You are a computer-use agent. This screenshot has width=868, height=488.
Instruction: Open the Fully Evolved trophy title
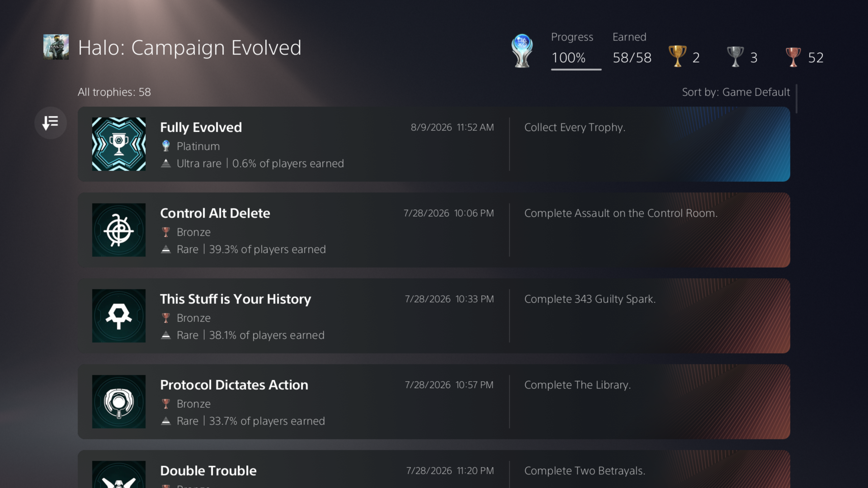pos(201,128)
